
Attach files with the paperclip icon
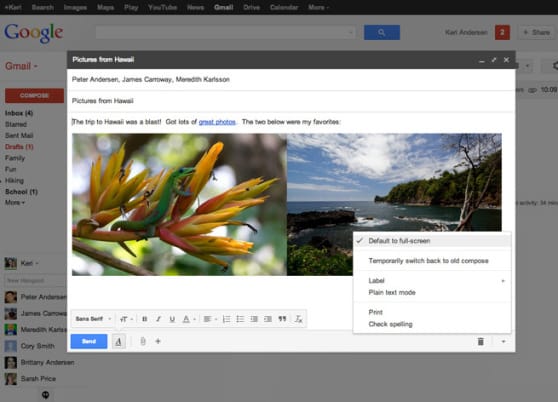tap(143, 341)
